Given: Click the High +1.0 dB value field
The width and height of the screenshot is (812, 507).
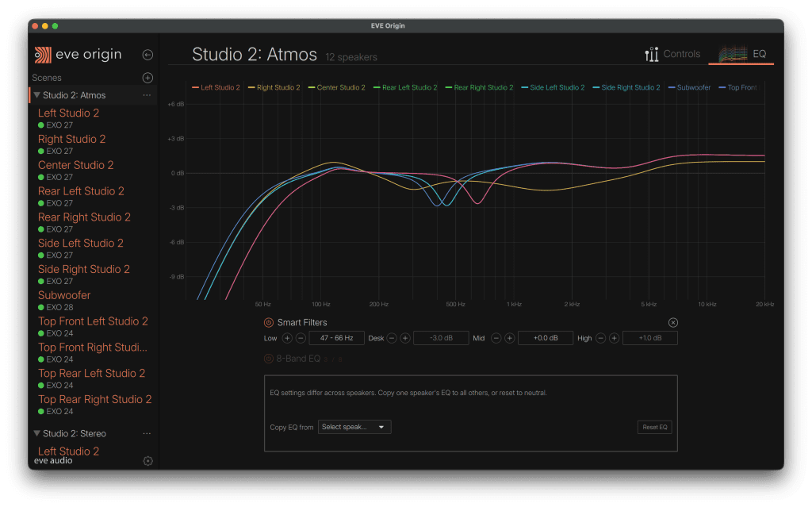Looking at the screenshot, I should coord(650,338).
